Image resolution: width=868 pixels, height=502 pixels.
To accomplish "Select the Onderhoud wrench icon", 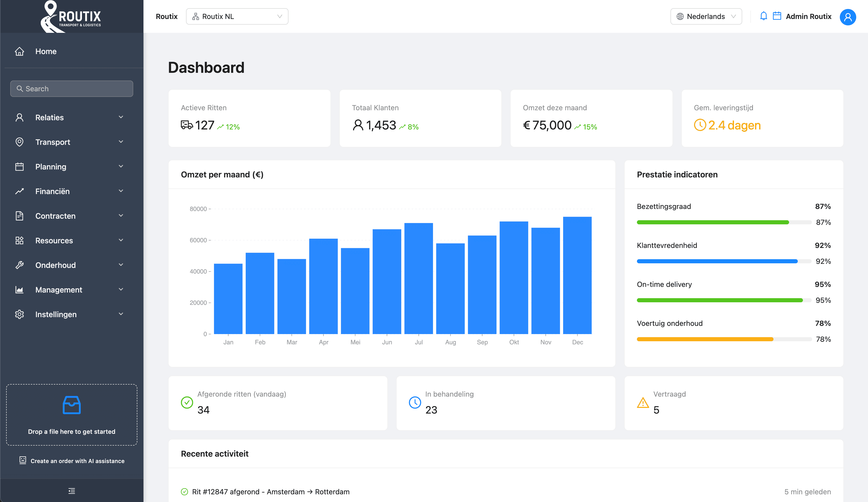I will click(x=20, y=265).
